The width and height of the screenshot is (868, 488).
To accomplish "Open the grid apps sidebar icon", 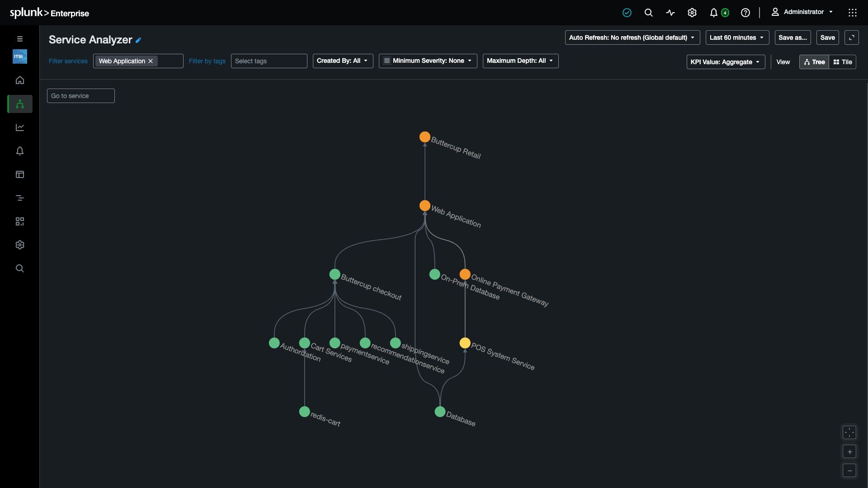I will [19, 221].
